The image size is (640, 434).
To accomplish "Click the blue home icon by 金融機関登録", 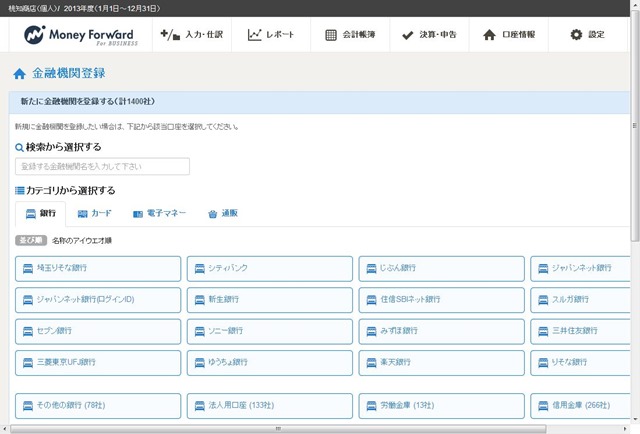I will click(x=19, y=74).
